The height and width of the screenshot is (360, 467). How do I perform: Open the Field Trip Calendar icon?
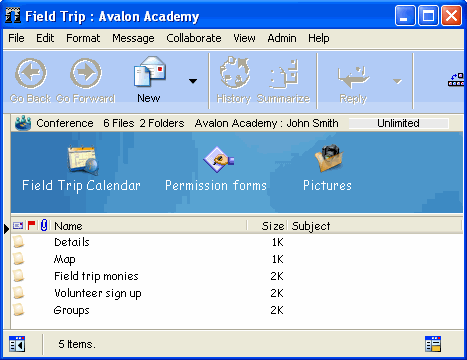(x=83, y=160)
